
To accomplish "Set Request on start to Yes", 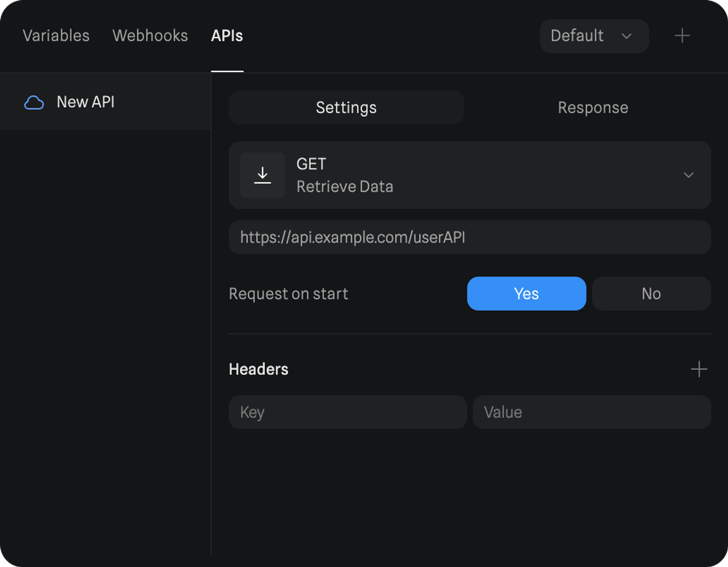I will (x=526, y=294).
